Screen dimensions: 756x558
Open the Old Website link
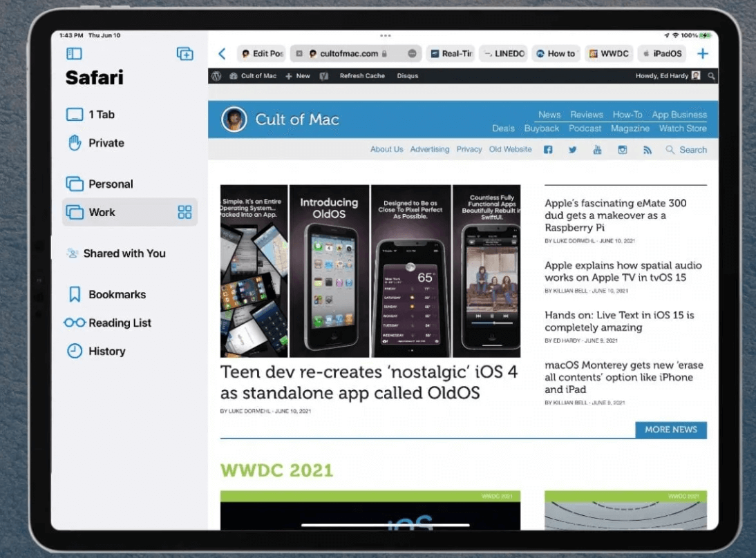(x=510, y=149)
